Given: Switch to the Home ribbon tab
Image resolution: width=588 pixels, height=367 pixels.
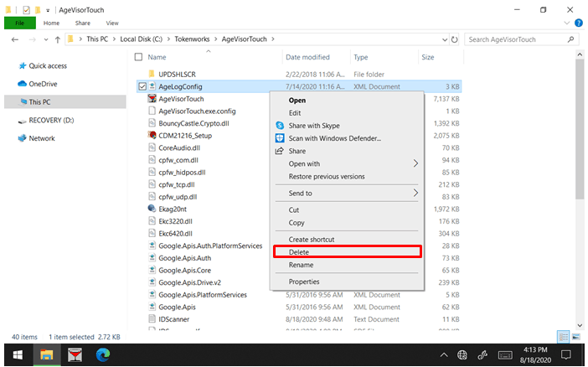Looking at the screenshot, I should click(51, 23).
